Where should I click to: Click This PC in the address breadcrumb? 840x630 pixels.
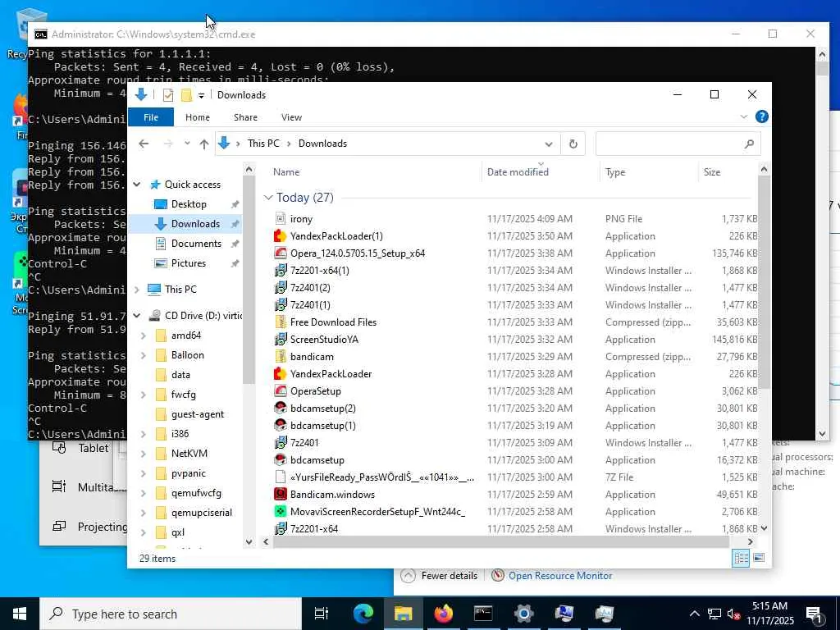click(263, 144)
